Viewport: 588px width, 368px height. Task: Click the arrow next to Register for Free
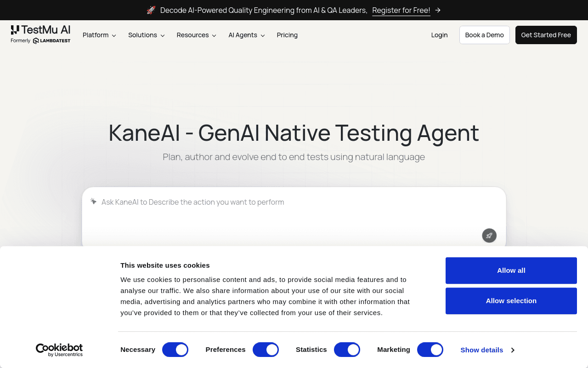(x=438, y=10)
